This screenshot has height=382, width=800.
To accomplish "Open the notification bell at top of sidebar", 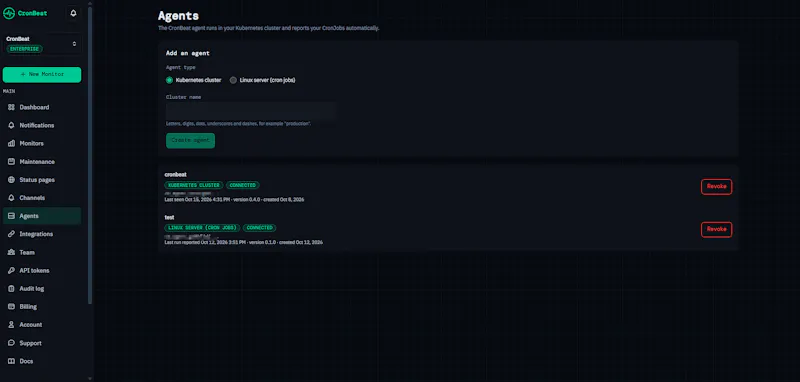I will pyautogui.click(x=73, y=13).
